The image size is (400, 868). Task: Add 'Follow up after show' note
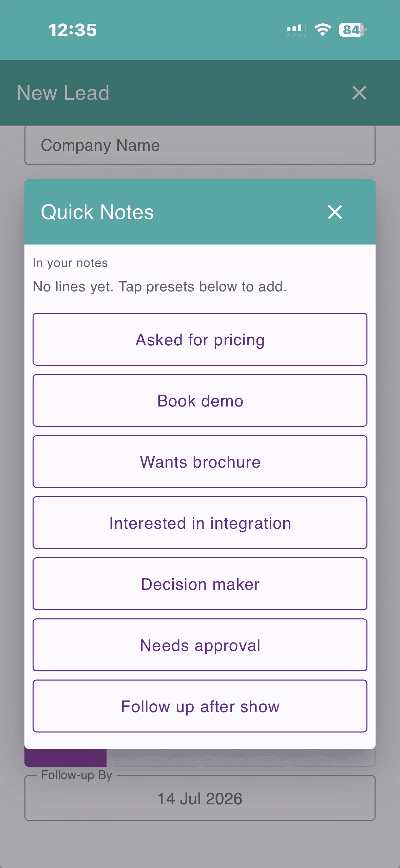click(200, 706)
